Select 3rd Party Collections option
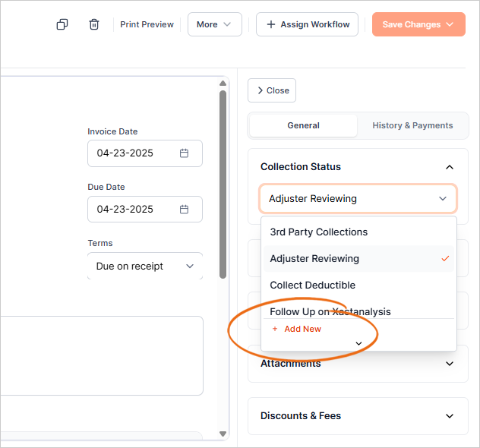 click(x=319, y=232)
